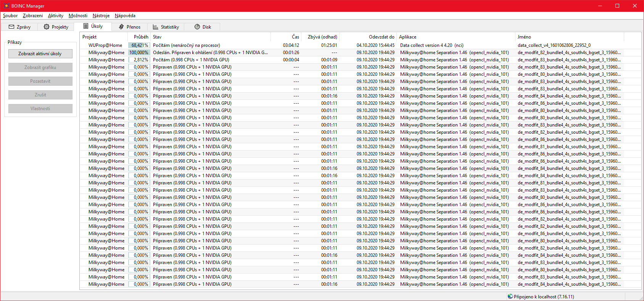Click the Úkoly tab list icon
The width and height of the screenshot is (644, 301).
86,26
